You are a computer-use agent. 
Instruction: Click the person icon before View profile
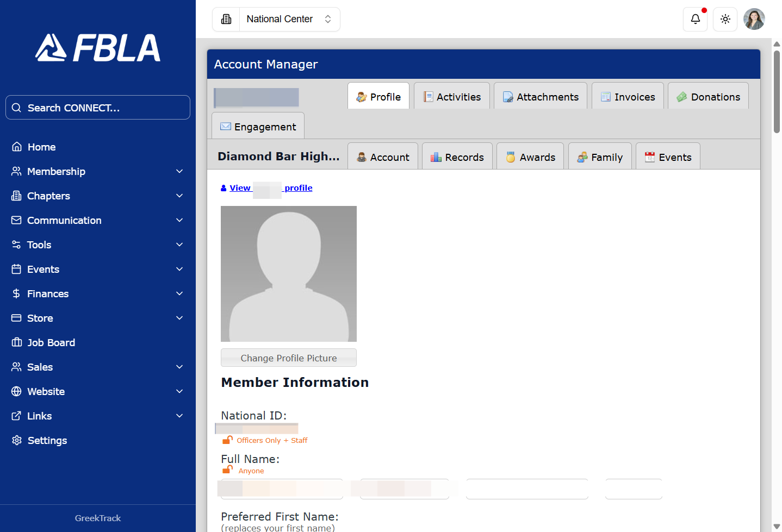coord(224,188)
